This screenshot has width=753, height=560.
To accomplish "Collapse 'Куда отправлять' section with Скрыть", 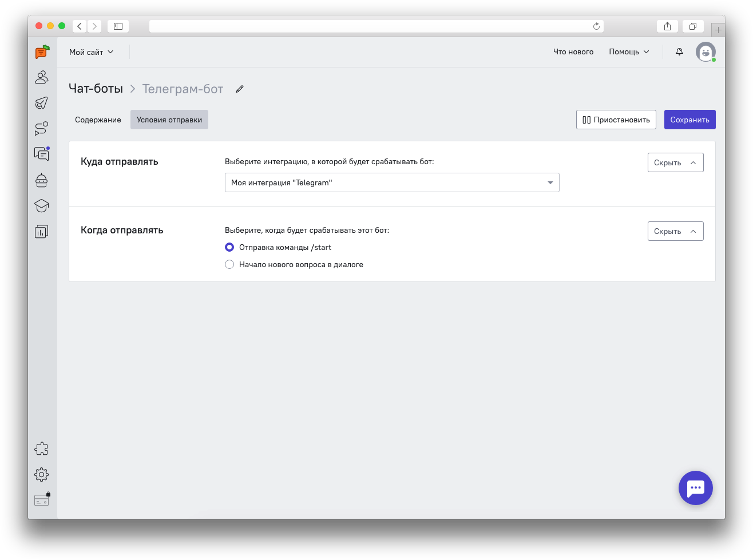I will coord(676,162).
